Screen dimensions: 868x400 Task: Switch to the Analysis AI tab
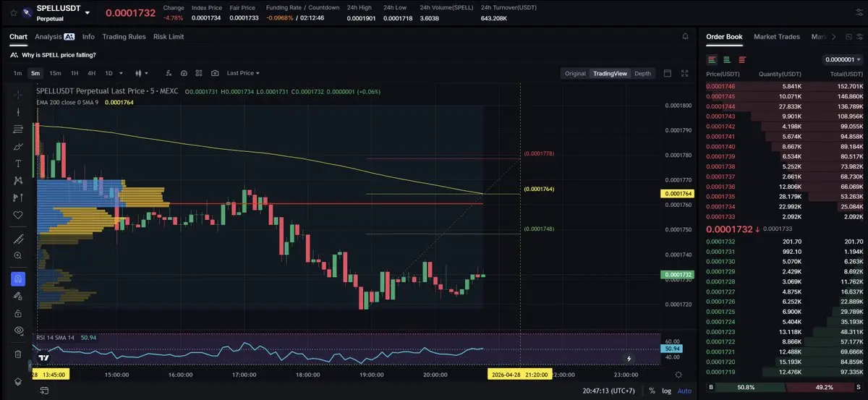coord(55,36)
